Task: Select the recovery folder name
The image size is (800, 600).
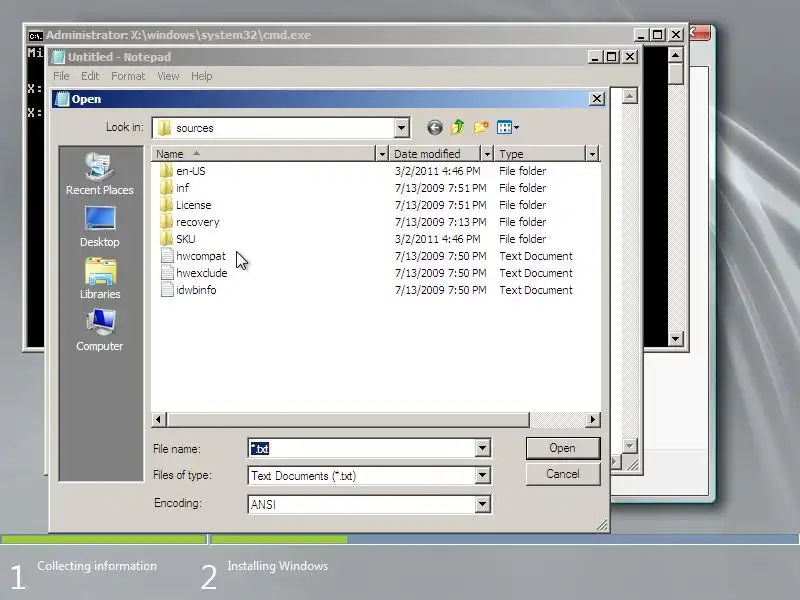Action: point(197,222)
